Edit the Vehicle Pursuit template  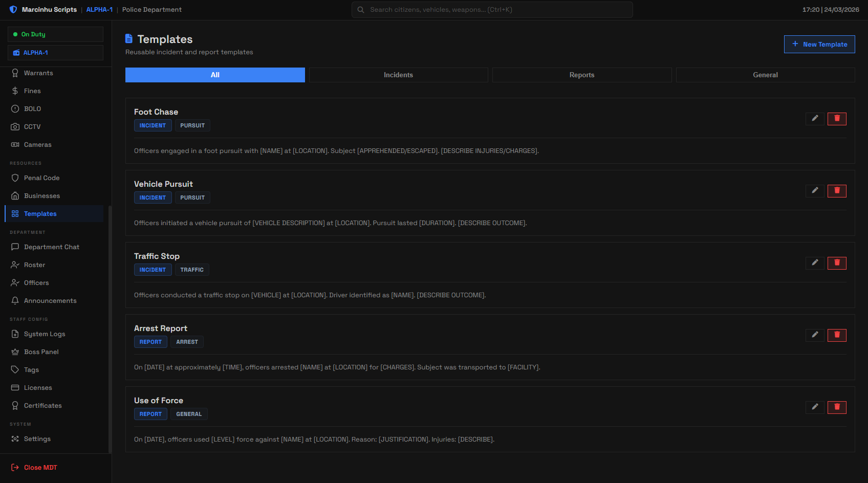(x=815, y=191)
